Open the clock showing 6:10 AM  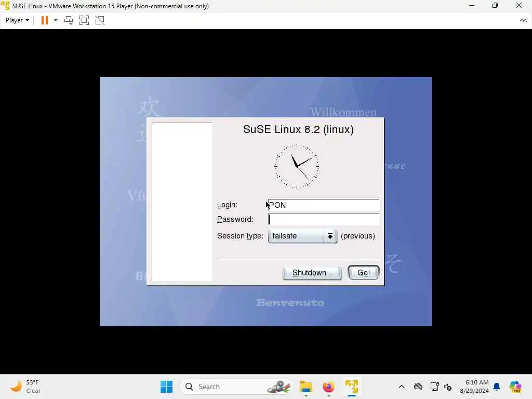[x=474, y=387]
